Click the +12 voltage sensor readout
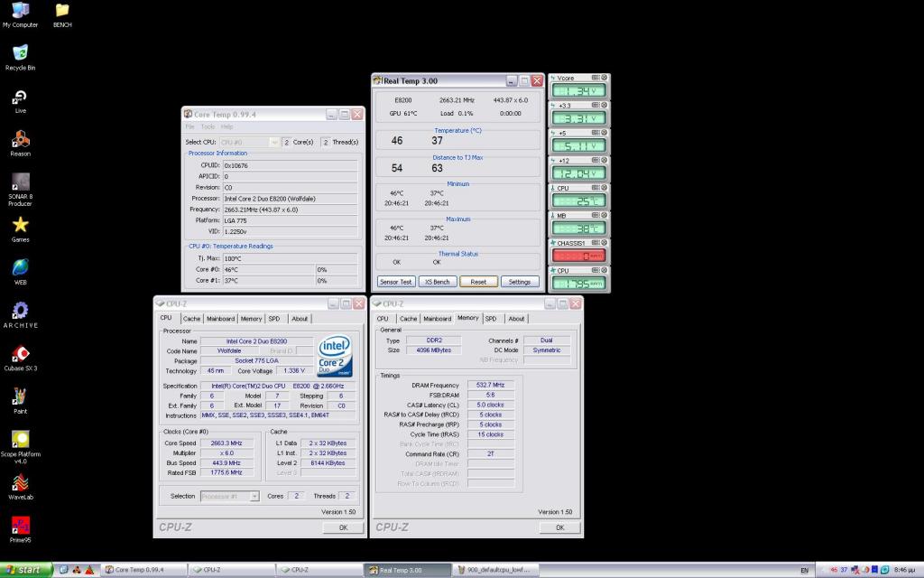The width and height of the screenshot is (924, 578). point(578,173)
